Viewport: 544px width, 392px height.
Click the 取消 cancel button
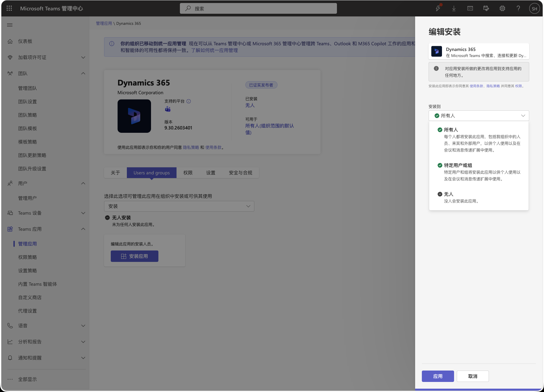point(473,376)
